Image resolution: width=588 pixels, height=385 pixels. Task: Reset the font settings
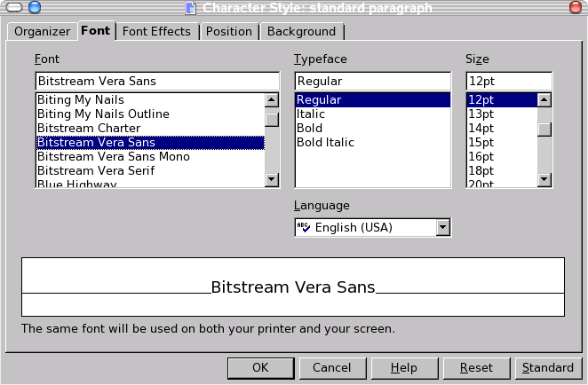coord(476,367)
